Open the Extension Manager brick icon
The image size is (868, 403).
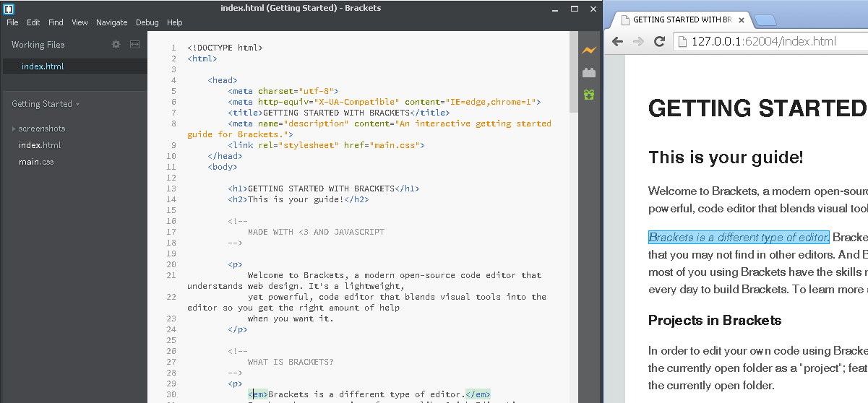[589, 72]
